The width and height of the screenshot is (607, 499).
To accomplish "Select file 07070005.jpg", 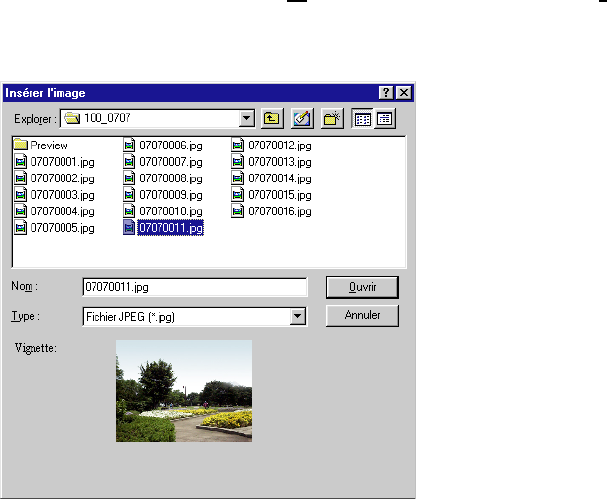I will pos(54,228).
